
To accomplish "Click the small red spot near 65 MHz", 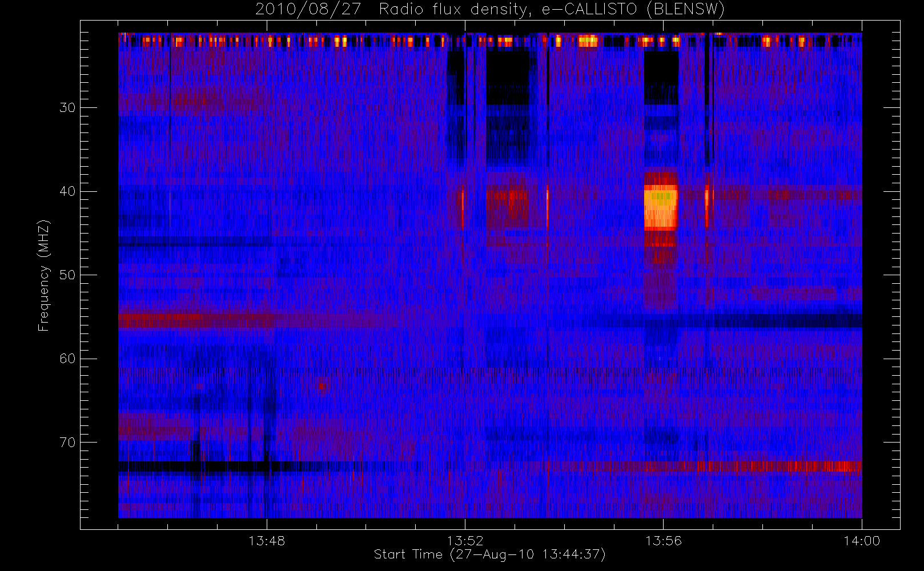I will click(x=322, y=387).
